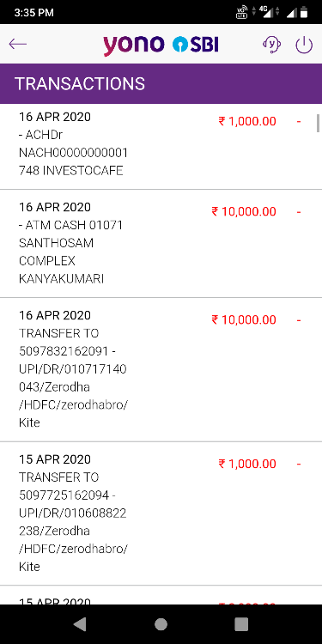Tap the TRANSACTIONS header bar
Viewport: 322px width, 644px height.
(161, 84)
